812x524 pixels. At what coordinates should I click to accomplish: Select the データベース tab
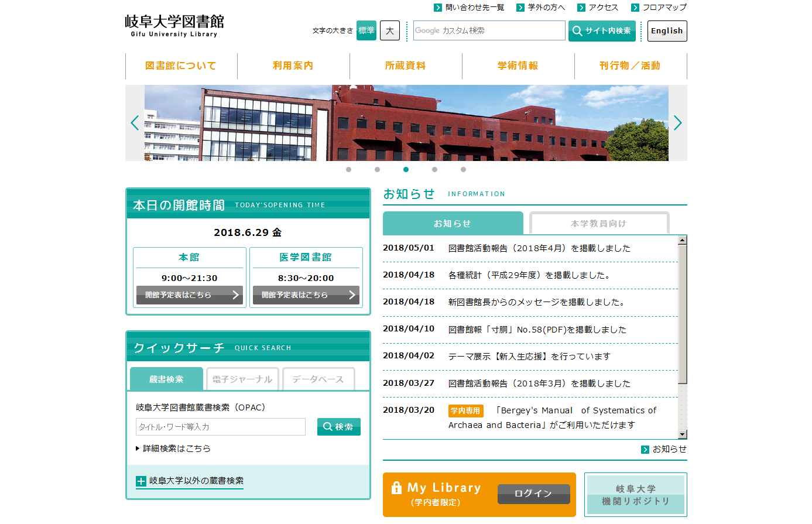[318, 379]
